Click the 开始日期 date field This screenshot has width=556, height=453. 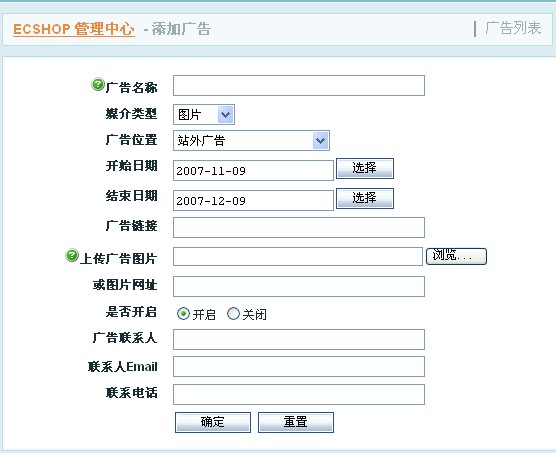click(x=253, y=170)
